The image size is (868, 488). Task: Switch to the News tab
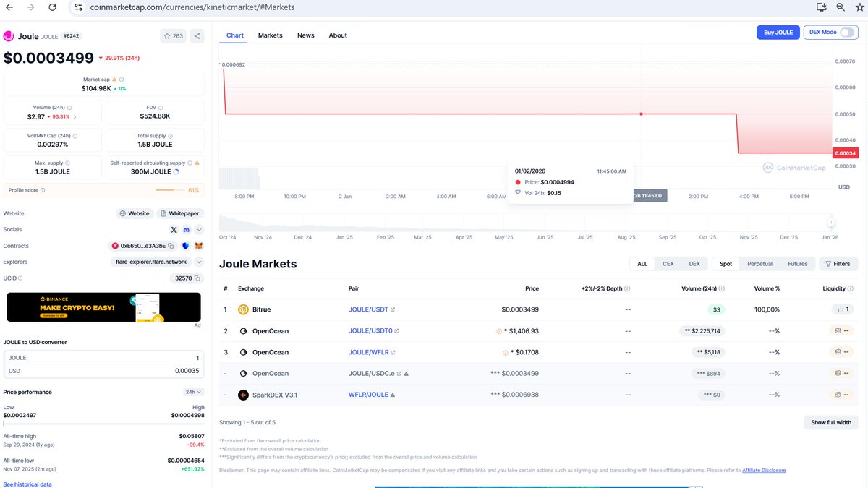click(306, 35)
